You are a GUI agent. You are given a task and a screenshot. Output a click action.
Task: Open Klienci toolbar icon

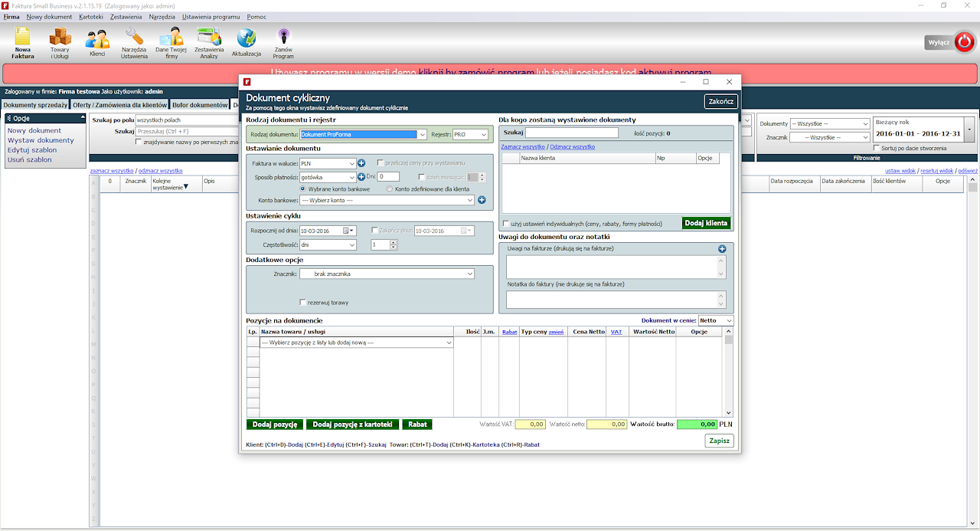click(97, 43)
